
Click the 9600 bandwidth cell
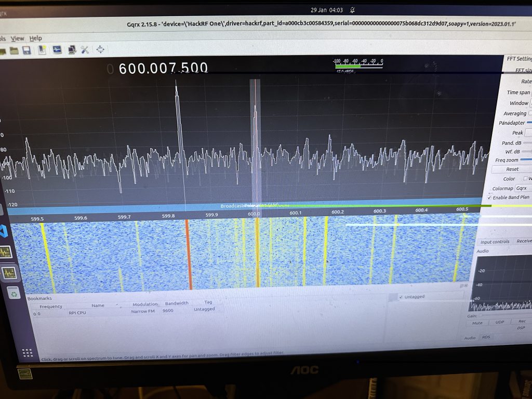click(168, 311)
